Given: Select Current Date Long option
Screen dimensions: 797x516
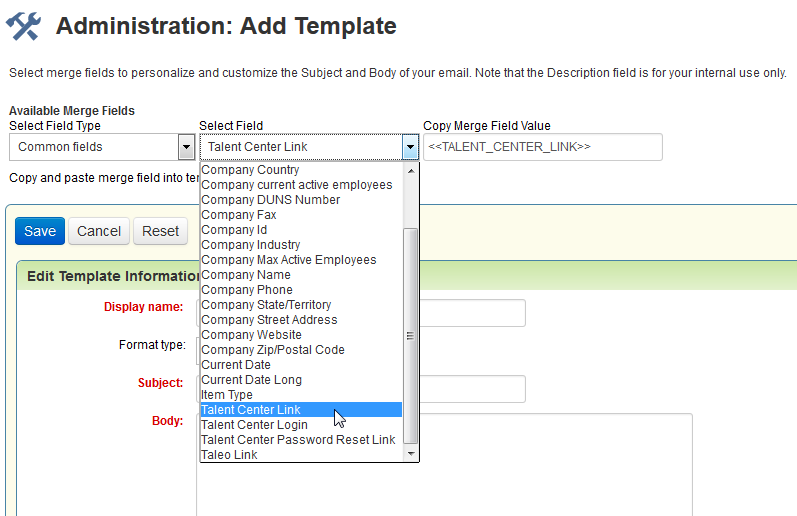Looking at the screenshot, I should [x=251, y=380].
